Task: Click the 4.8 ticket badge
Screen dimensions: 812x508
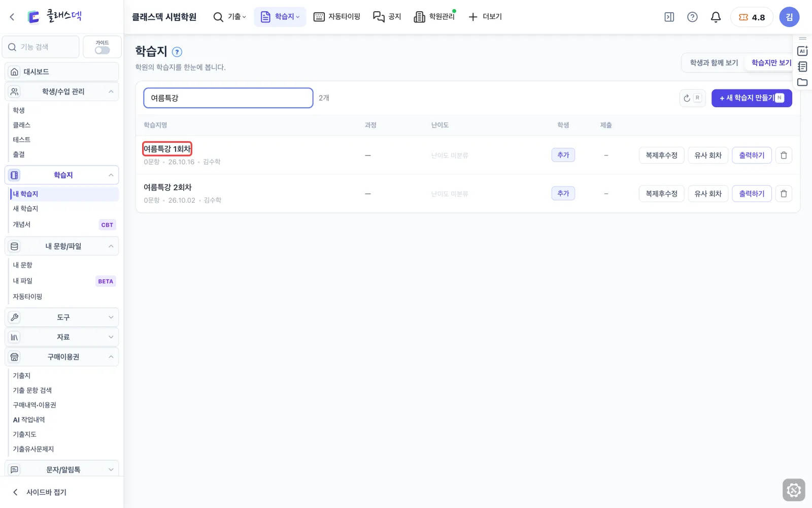Action: point(752,17)
